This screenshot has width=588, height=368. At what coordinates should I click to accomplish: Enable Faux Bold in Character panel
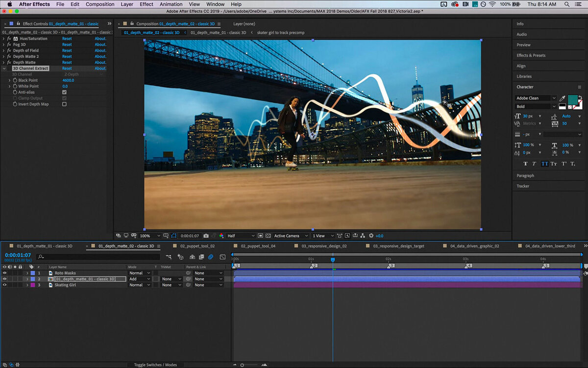coord(526,164)
